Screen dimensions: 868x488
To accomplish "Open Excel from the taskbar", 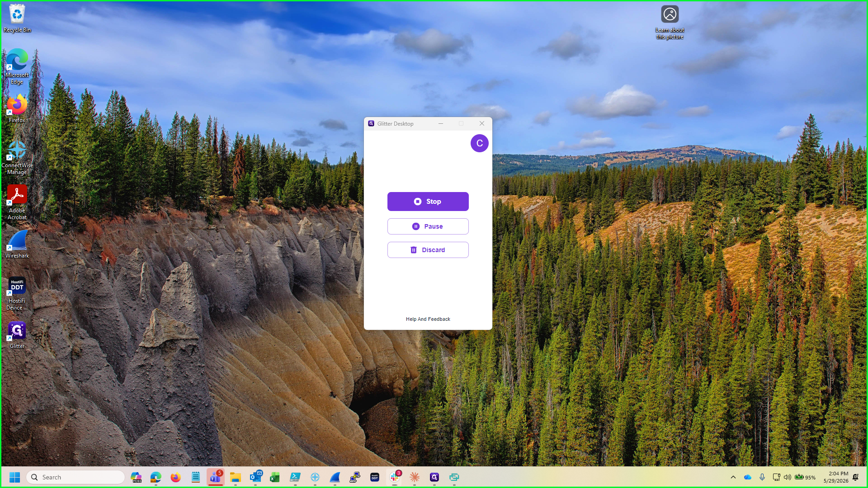I will point(275,477).
